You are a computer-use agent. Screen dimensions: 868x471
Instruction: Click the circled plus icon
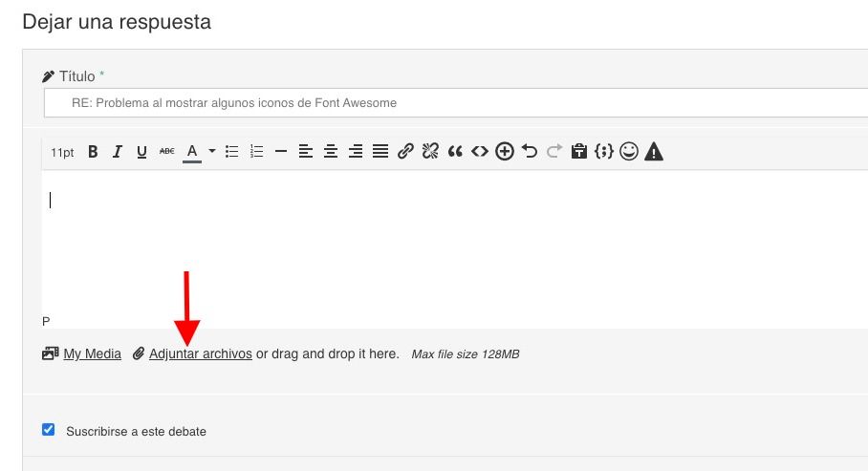tap(505, 151)
